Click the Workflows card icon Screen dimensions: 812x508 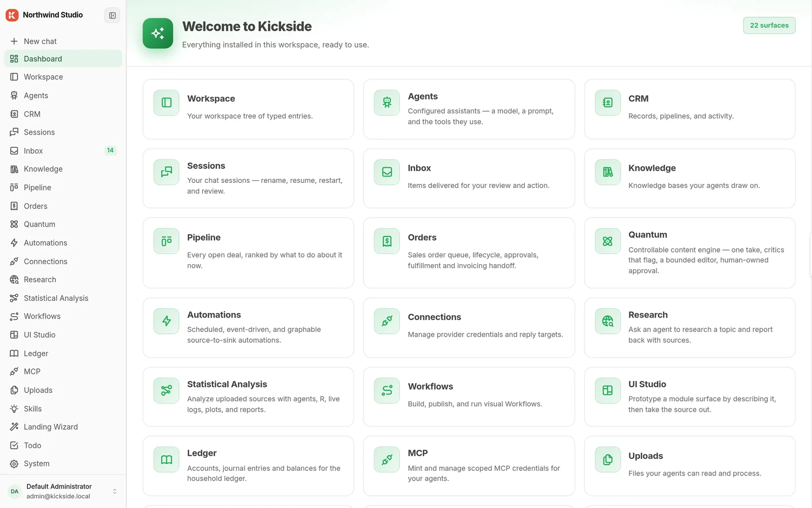click(387, 391)
